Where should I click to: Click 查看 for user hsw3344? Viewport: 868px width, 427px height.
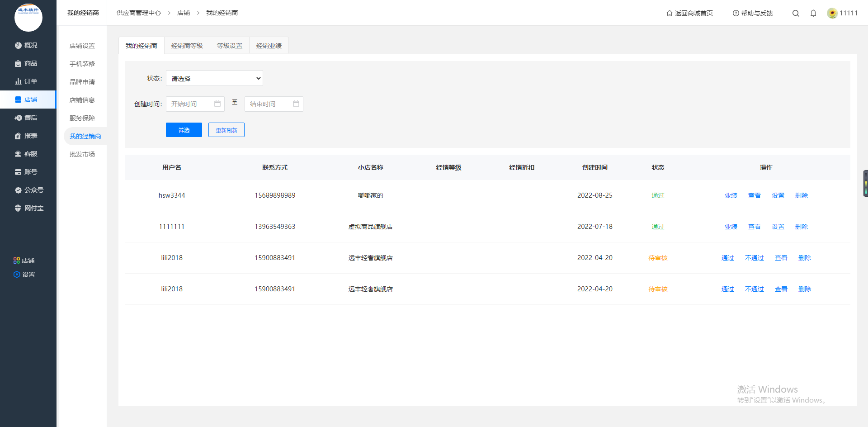pos(755,195)
